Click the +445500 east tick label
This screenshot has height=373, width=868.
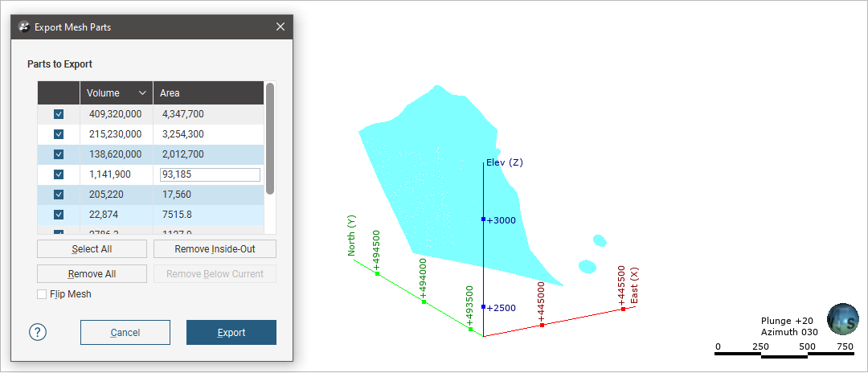(x=621, y=285)
